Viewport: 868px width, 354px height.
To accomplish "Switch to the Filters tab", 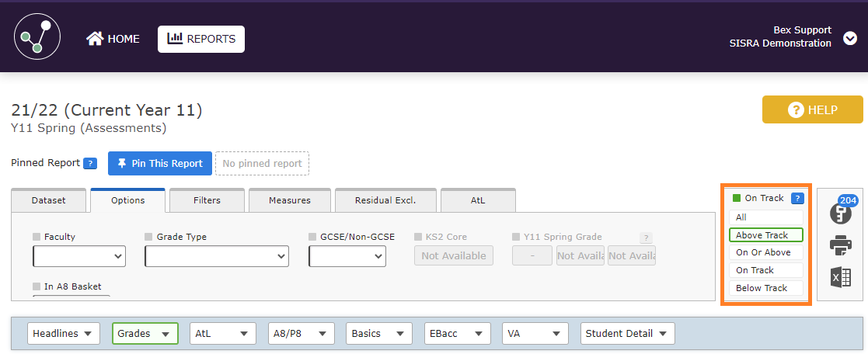I will 207,200.
